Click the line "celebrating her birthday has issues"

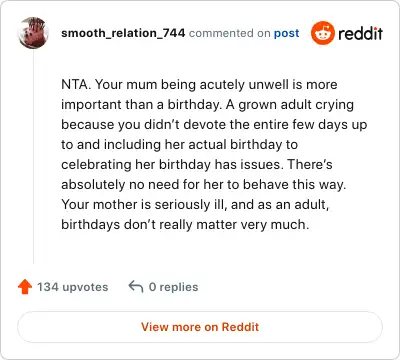coord(197,164)
